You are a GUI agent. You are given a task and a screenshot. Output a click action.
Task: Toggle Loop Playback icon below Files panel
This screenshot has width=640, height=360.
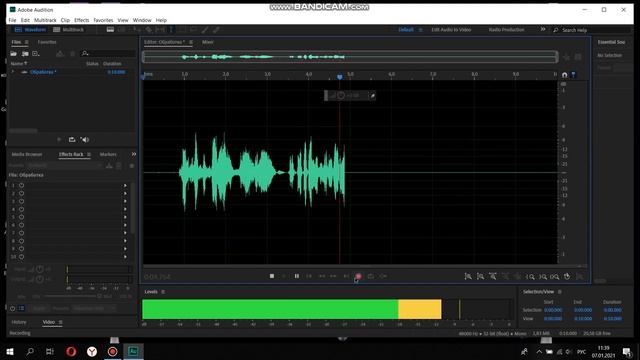click(72, 140)
